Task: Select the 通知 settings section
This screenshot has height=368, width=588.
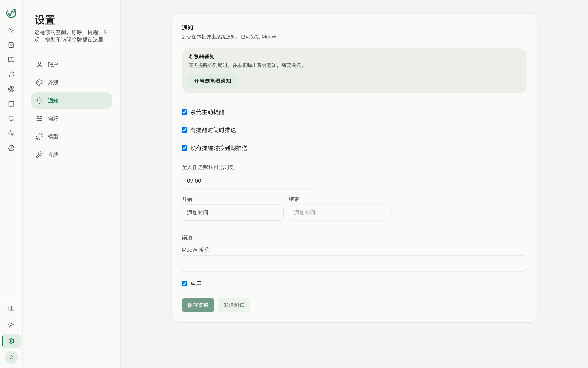Action: point(72,101)
